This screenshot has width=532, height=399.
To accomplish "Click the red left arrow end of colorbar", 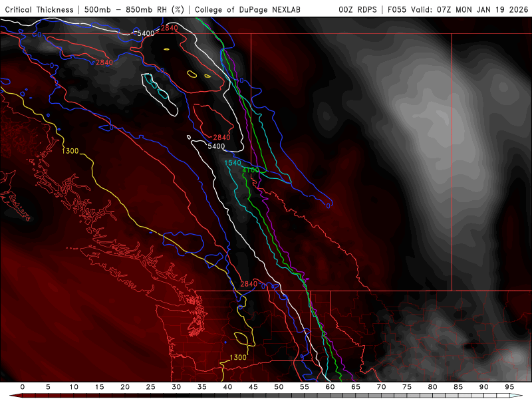I will click(x=16, y=396).
